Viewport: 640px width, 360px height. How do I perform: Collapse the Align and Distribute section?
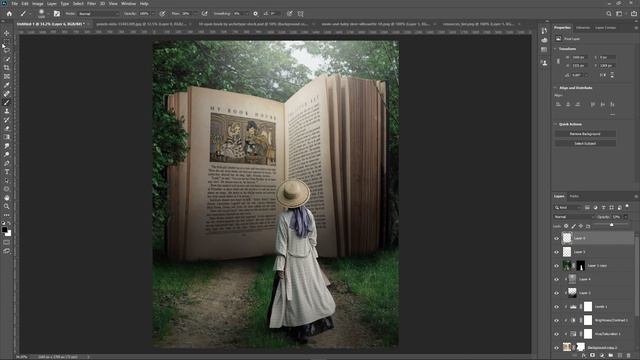point(555,88)
